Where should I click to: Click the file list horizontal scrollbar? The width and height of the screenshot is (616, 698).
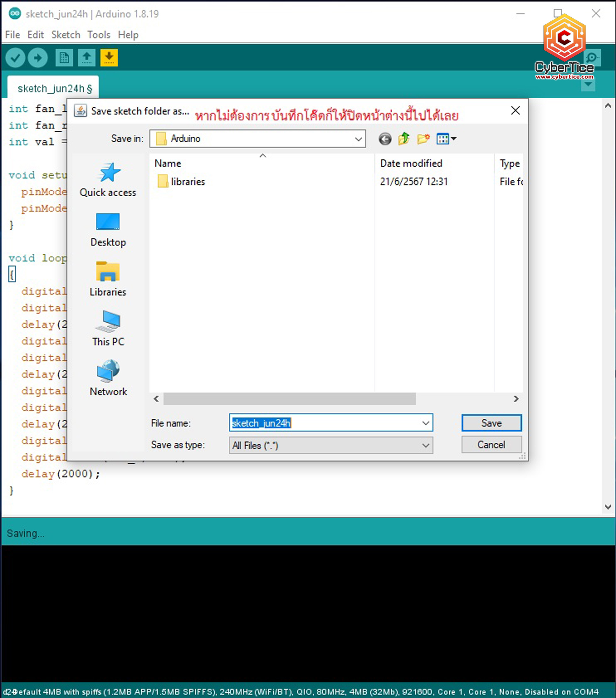pos(290,399)
